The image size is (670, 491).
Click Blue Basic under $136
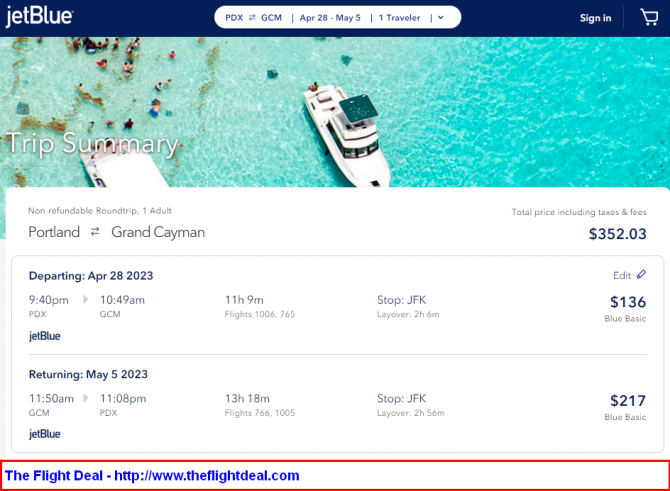(625, 318)
